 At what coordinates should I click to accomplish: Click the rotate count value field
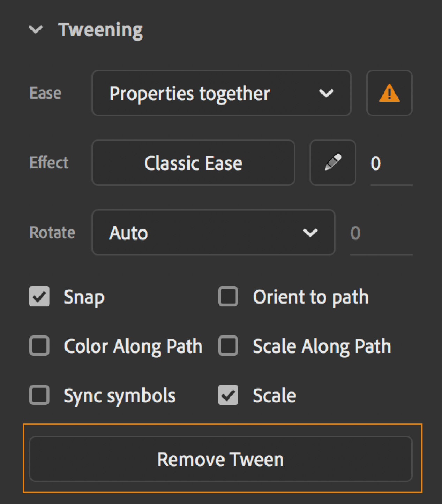click(380, 233)
